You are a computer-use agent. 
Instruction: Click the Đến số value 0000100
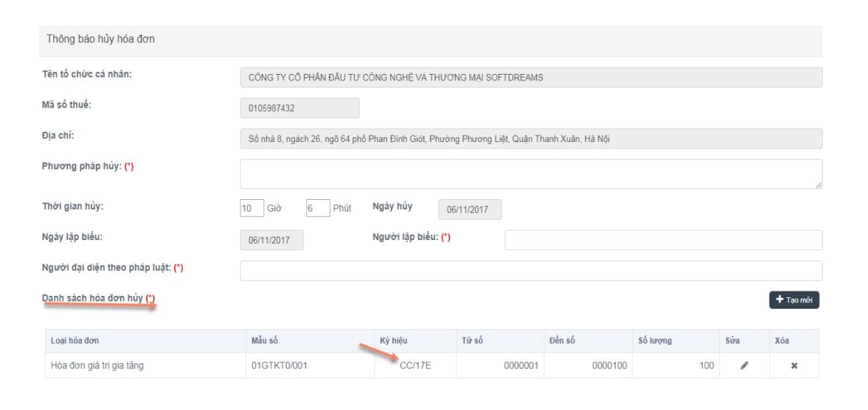coord(609,366)
